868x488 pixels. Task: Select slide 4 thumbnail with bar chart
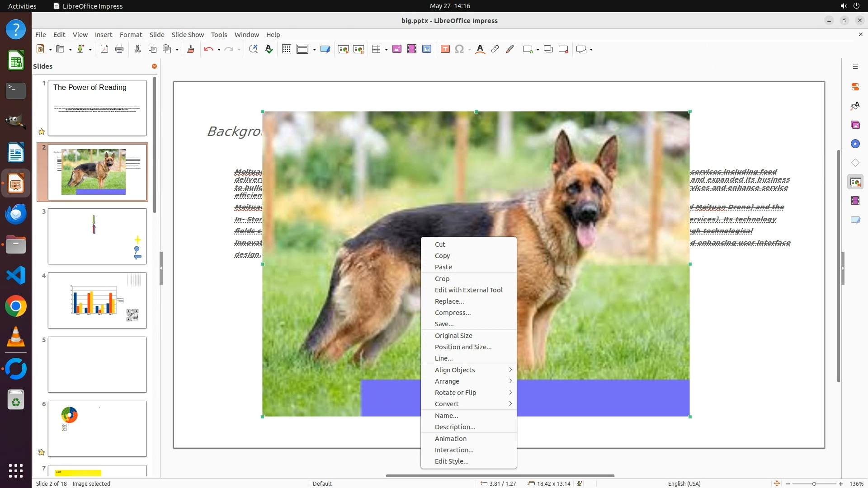tap(97, 300)
